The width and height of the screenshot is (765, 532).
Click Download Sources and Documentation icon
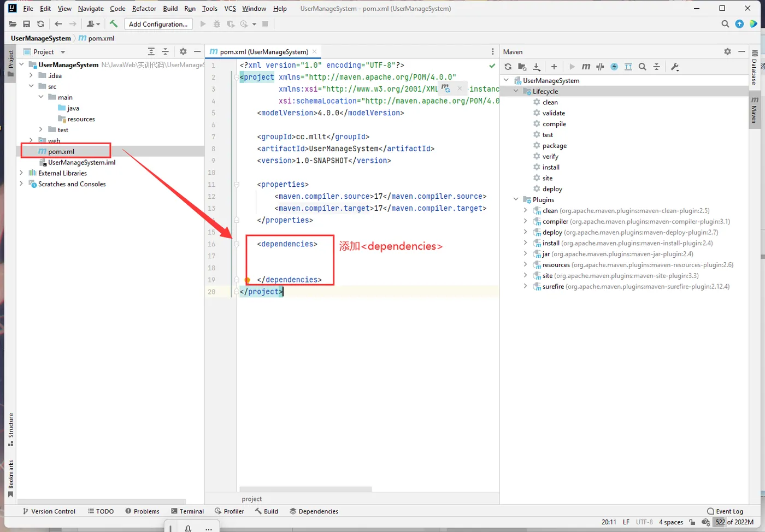tap(537, 67)
